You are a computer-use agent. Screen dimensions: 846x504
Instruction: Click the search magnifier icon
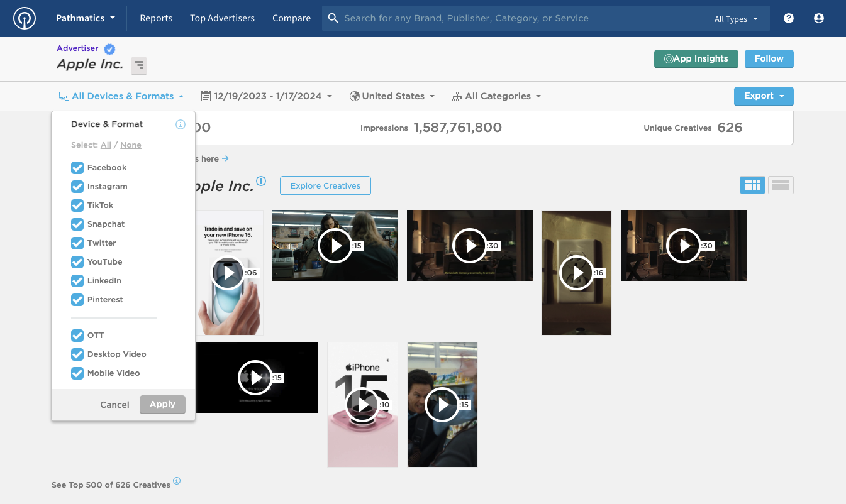pos(333,18)
